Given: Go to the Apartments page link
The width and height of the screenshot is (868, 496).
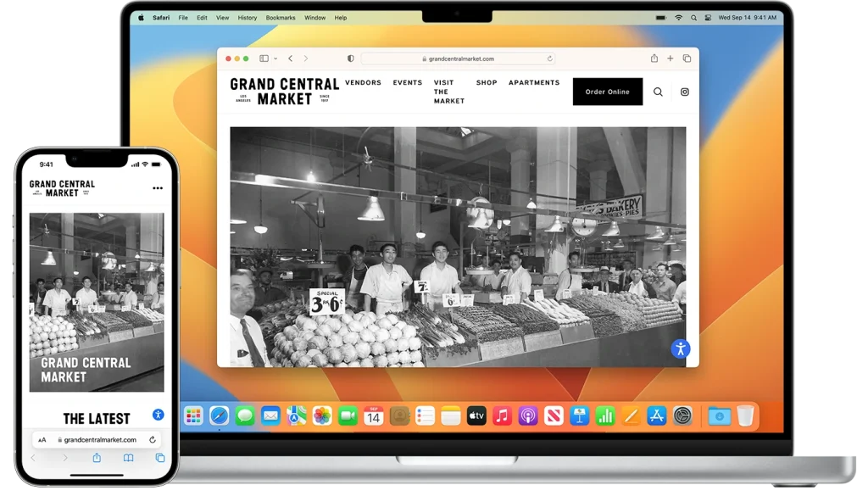Looking at the screenshot, I should point(534,83).
